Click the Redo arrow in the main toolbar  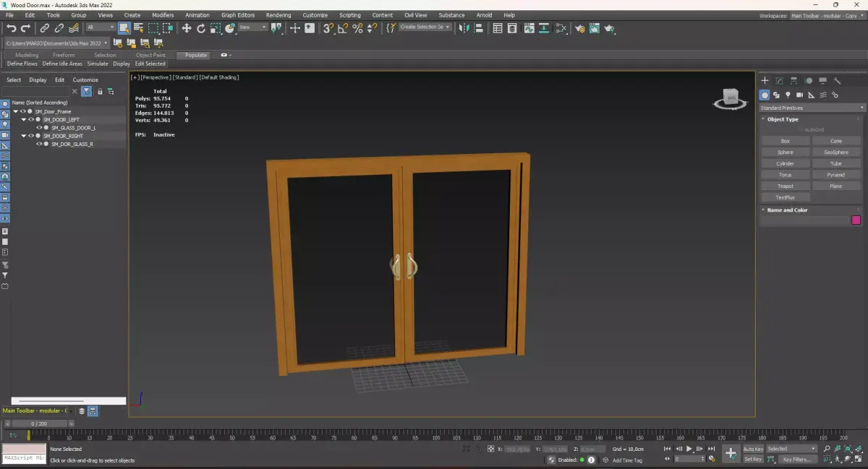26,28
